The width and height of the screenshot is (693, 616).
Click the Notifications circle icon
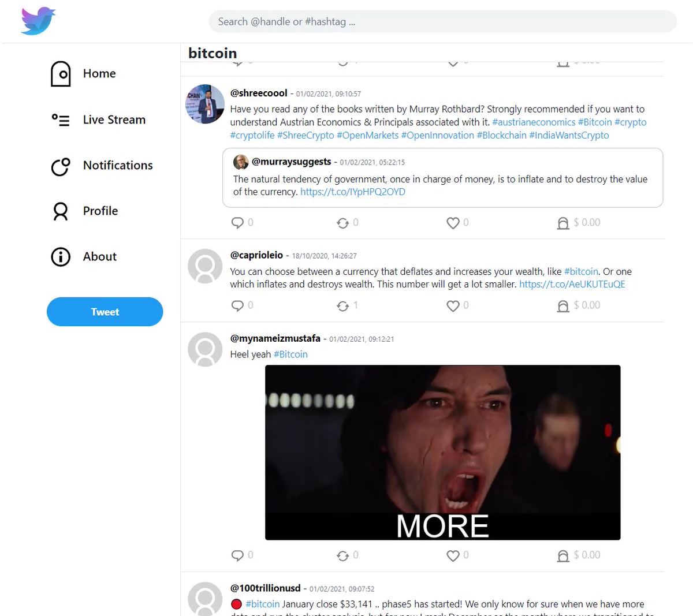pyautogui.click(x=61, y=166)
